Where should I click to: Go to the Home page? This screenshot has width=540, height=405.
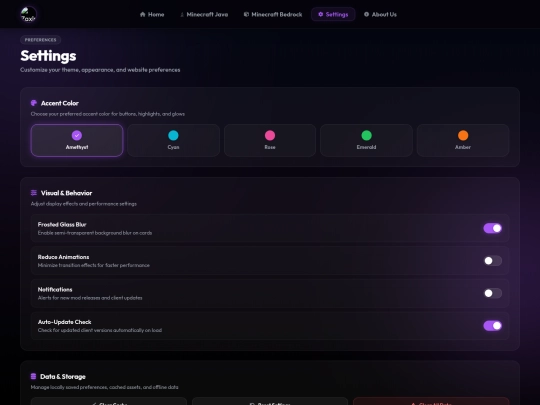click(x=152, y=14)
